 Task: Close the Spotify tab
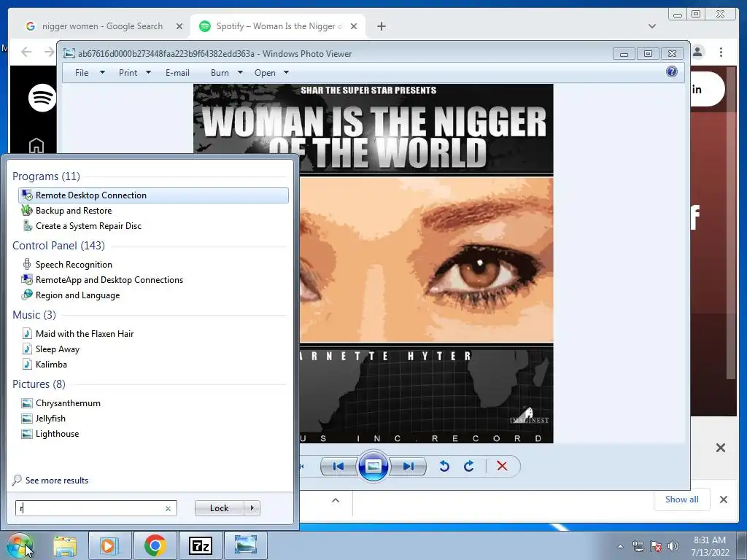pos(354,27)
